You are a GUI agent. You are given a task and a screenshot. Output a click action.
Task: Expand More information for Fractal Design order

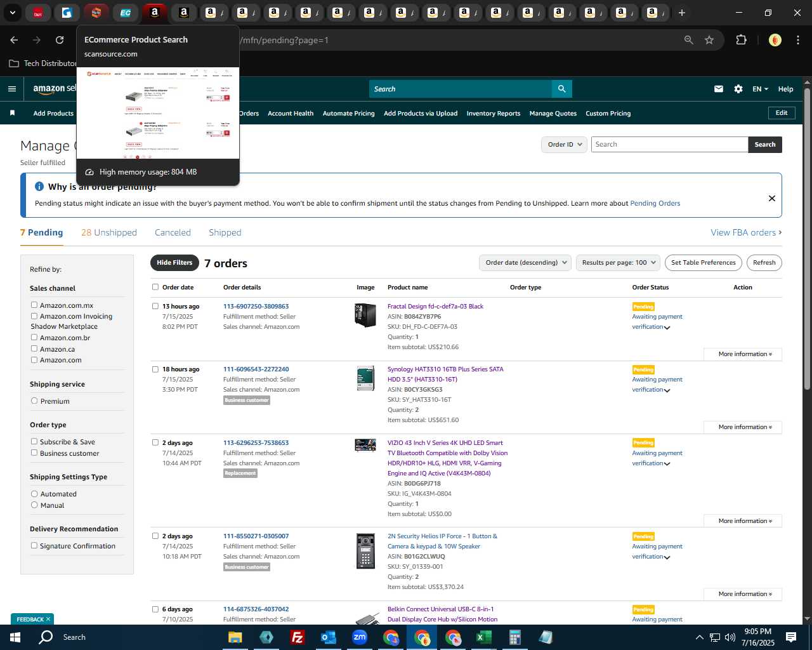743,354
